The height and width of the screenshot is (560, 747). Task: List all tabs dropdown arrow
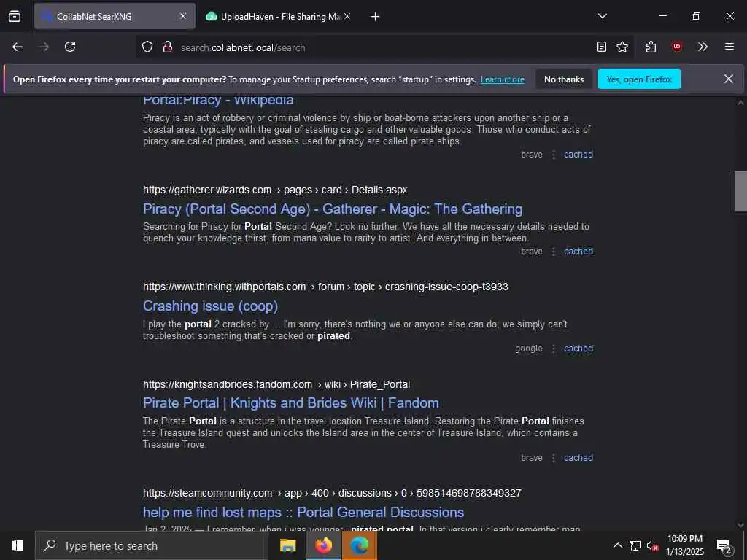tap(603, 16)
